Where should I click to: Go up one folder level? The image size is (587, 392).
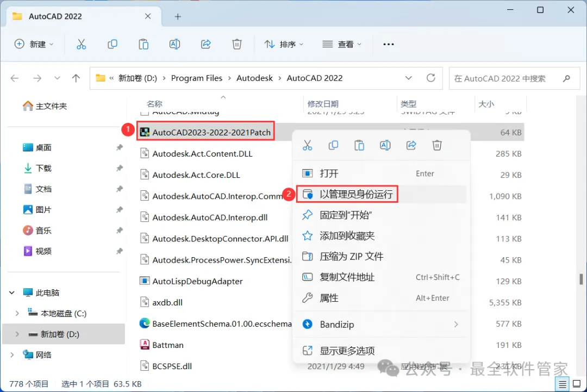coord(76,78)
